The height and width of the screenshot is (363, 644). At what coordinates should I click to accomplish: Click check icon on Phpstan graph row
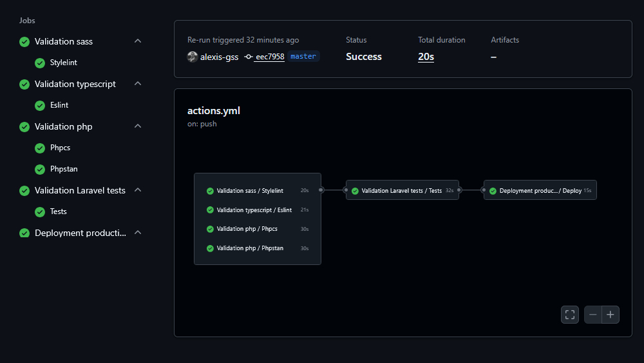210,248
